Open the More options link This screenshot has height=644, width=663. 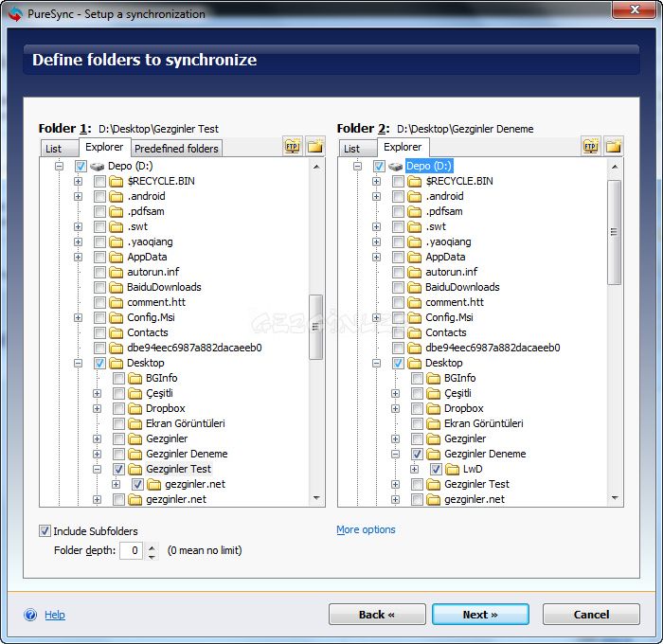366,529
